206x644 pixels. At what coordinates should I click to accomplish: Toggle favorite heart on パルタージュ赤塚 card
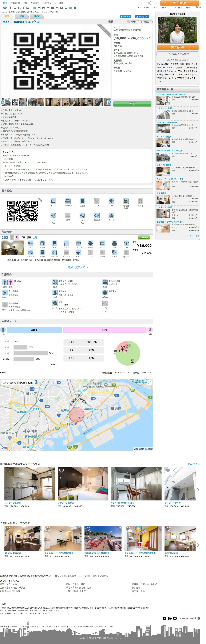(8, 471)
